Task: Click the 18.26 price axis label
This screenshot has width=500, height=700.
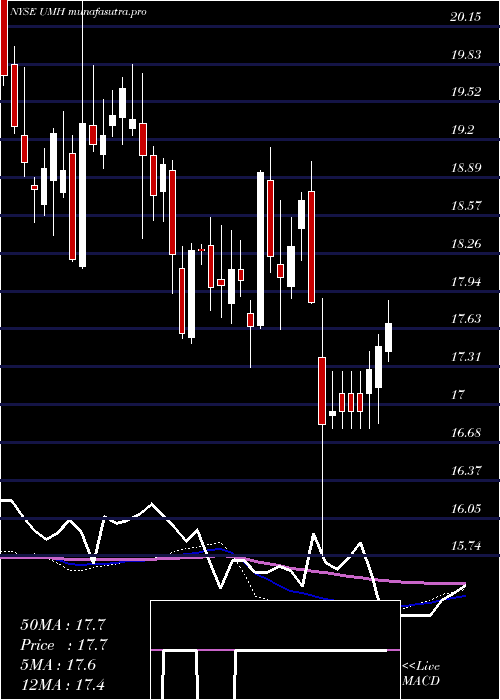Action: coord(466,244)
